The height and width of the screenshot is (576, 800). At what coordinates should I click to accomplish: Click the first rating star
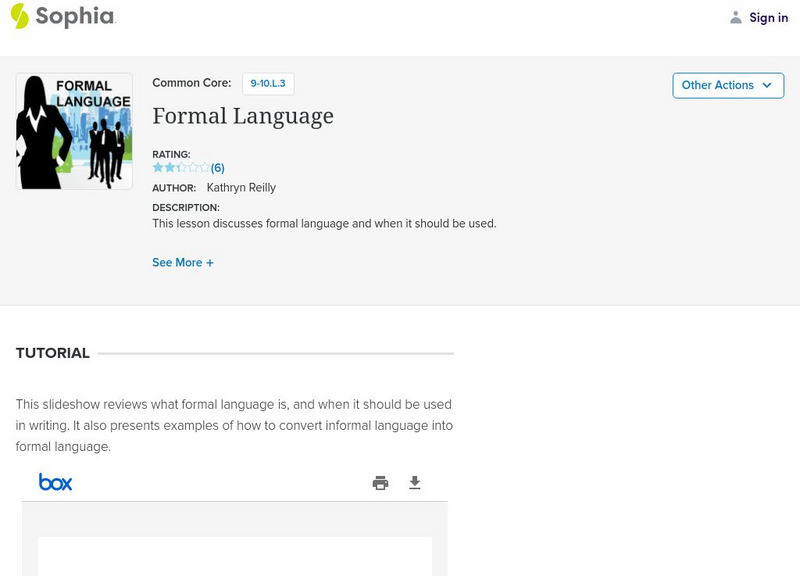(158, 168)
